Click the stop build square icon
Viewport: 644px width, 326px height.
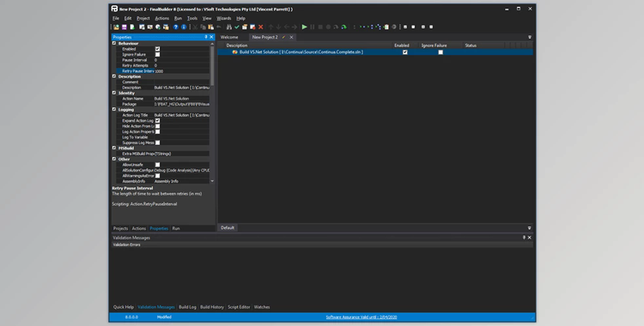point(320,27)
